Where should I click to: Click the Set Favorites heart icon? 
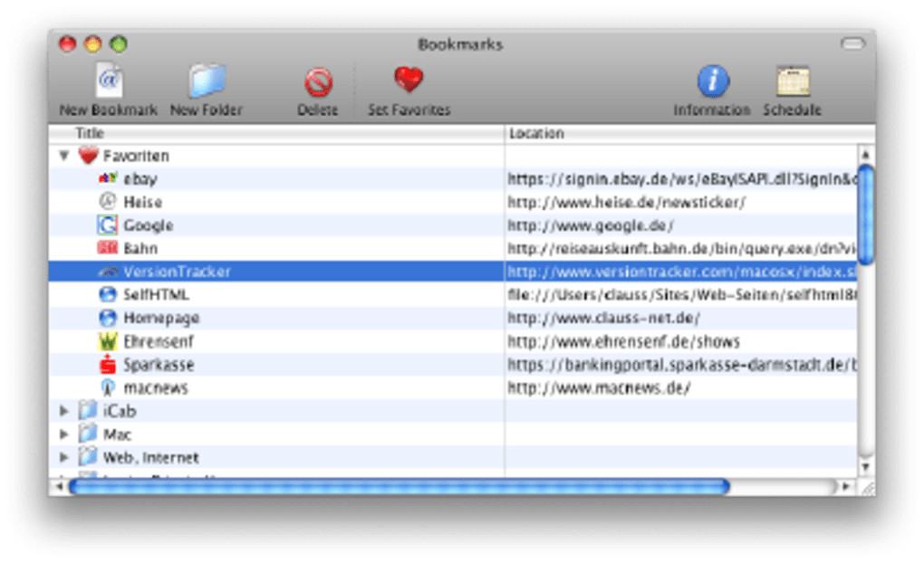[x=409, y=80]
